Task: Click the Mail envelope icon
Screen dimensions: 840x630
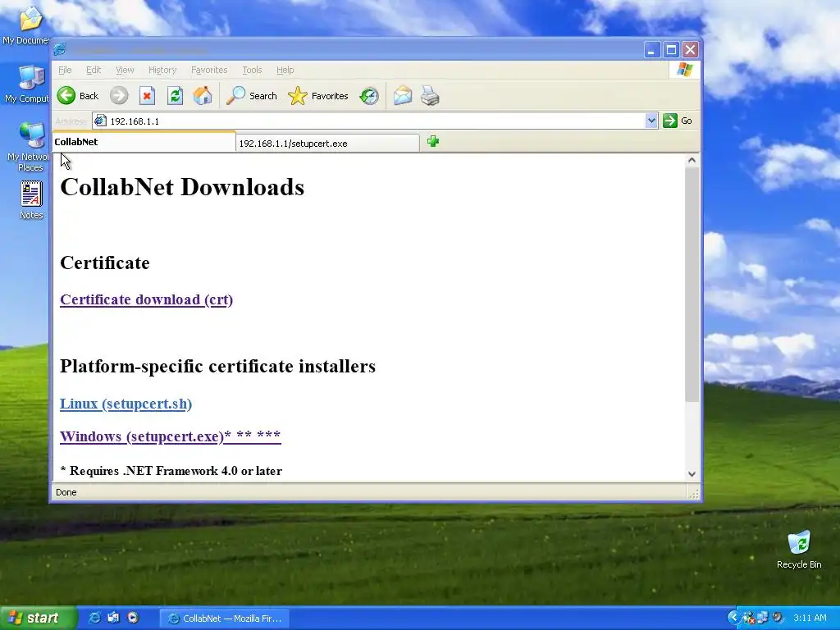Action: tap(402, 96)
